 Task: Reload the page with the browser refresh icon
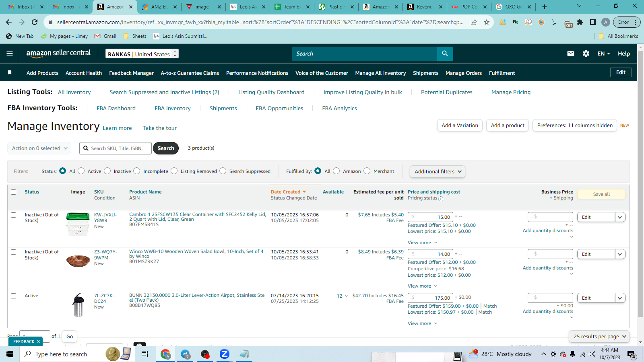pyautogui.click(x=35, y=22)
